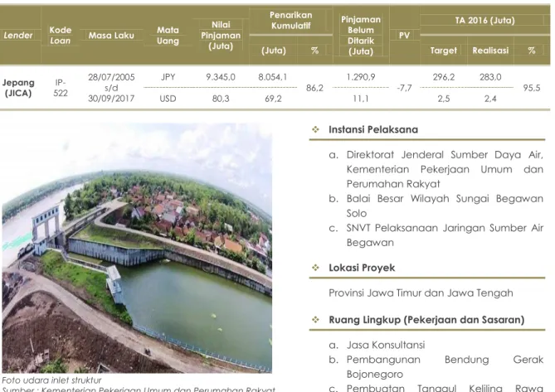The width and height of the screenshot is (555, 392).
Task: Select the Lender column header
Action: click(18, 36)
